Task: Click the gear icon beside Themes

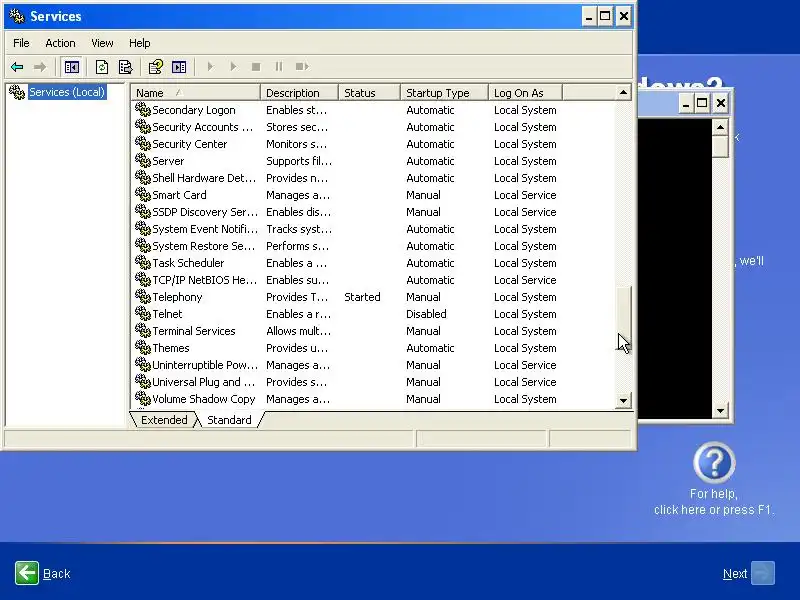Action: [142, 347]
